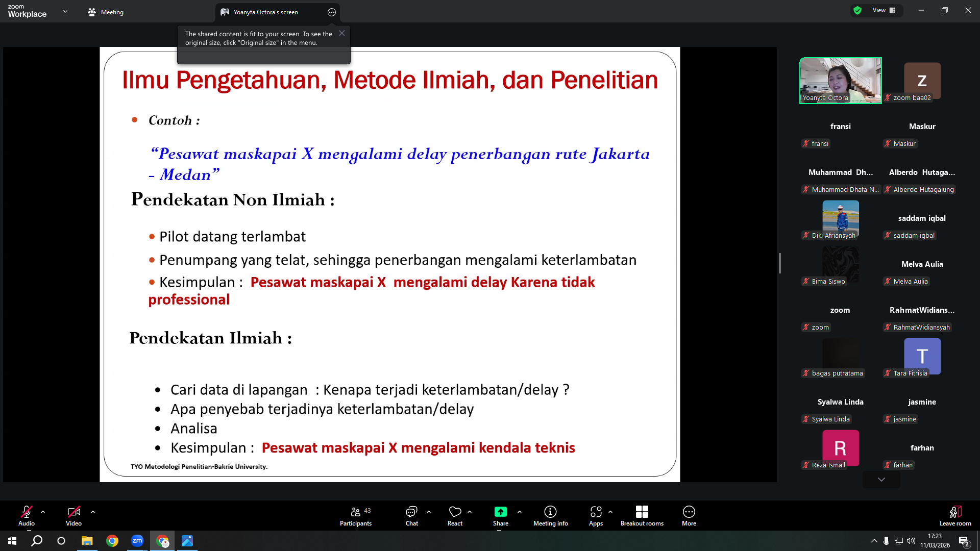980x551 pixels.
Task: Expand video options arrow
Action: pos(93,511)
